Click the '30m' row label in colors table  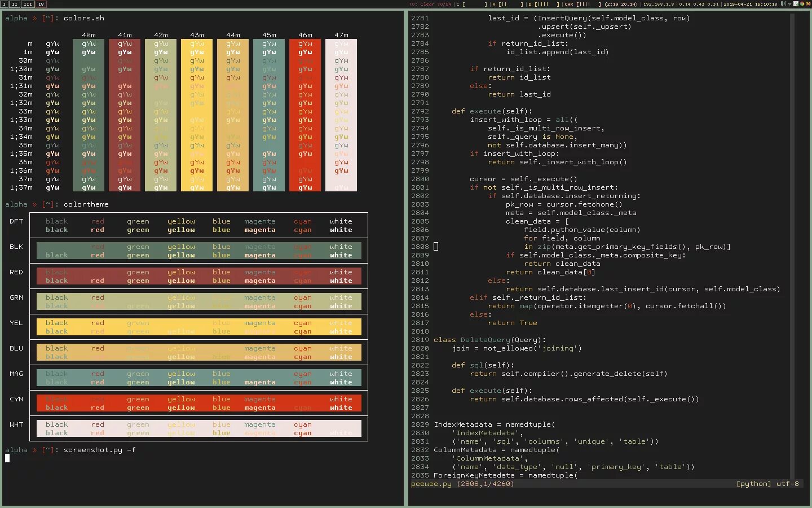(25, 60)
